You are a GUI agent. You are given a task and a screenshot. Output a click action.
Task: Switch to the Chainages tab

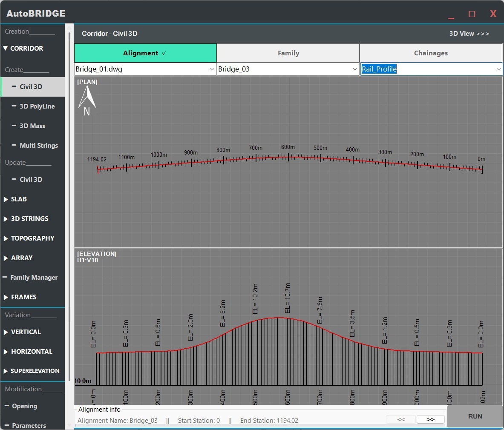pos(431,53)
